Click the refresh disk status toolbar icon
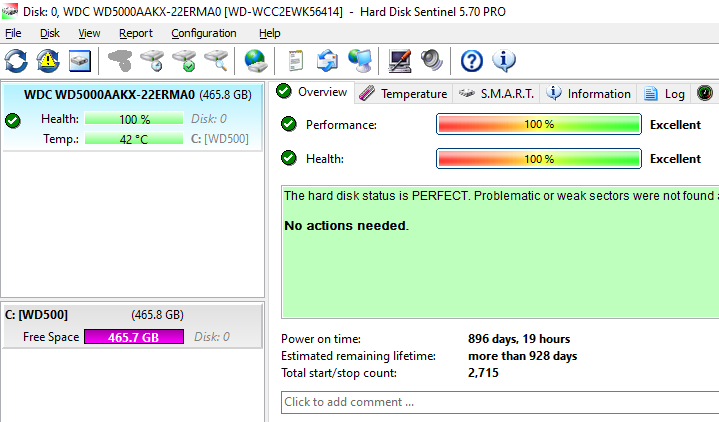Viewport: 719px width, 422px height. (17, 61)
